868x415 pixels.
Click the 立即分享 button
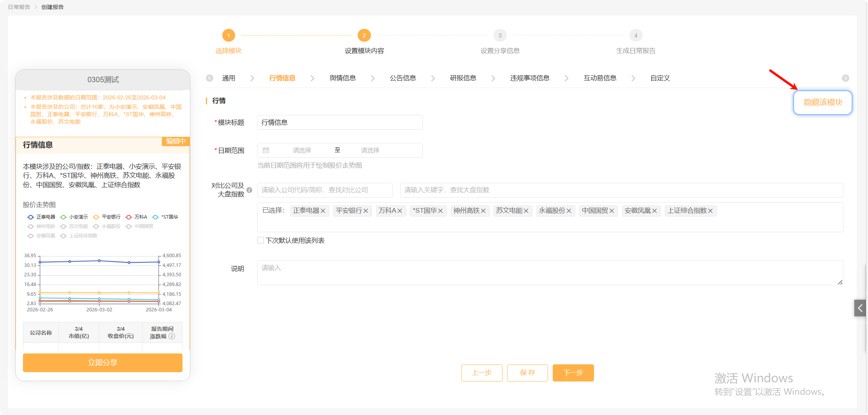(103, 363)
